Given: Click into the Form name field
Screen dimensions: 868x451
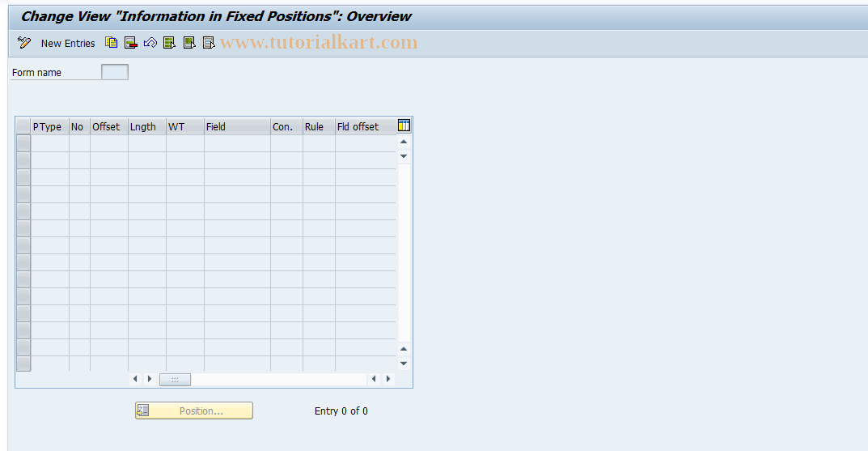Looking at the screenshot, I should tap(115, 72).
